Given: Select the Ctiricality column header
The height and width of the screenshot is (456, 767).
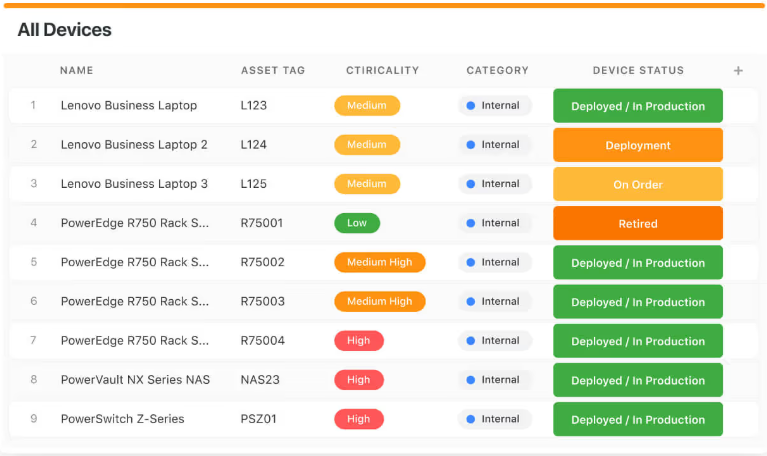Looking at the screenshot, I should (382, 71).
